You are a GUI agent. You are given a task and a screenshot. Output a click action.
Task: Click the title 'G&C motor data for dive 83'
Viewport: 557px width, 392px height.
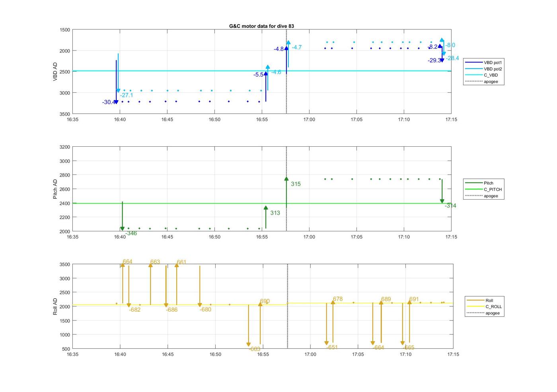pyautogui.click(x=261, y=26)
